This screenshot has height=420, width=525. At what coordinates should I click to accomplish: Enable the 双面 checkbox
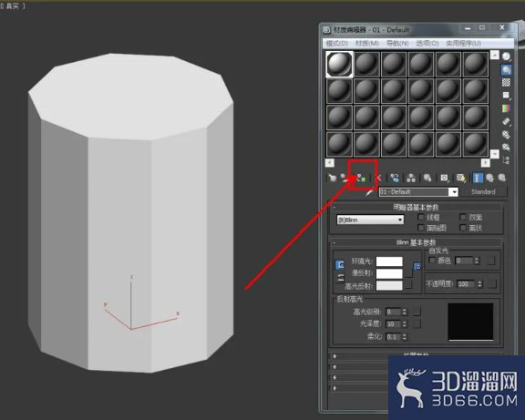click(463, 217)
